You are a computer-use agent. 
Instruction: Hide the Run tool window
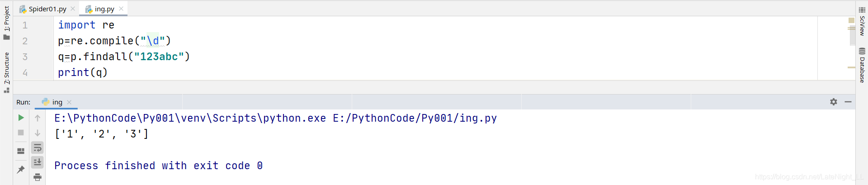[848, 102]
